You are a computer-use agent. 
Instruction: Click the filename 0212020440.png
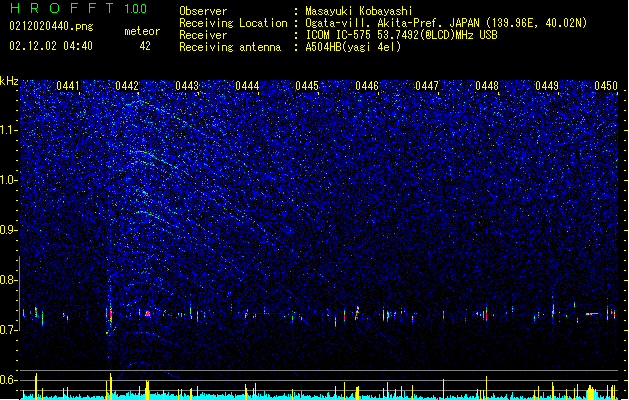click(51, 27)
